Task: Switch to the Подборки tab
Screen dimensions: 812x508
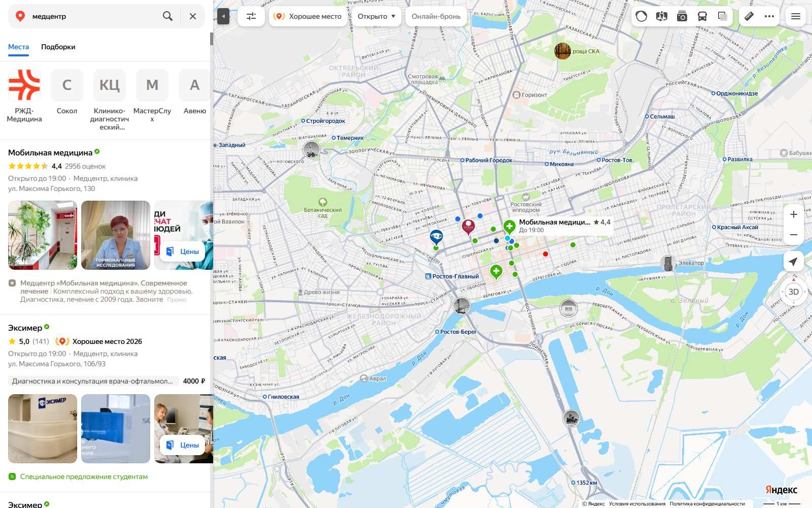Action: (58, 47)
